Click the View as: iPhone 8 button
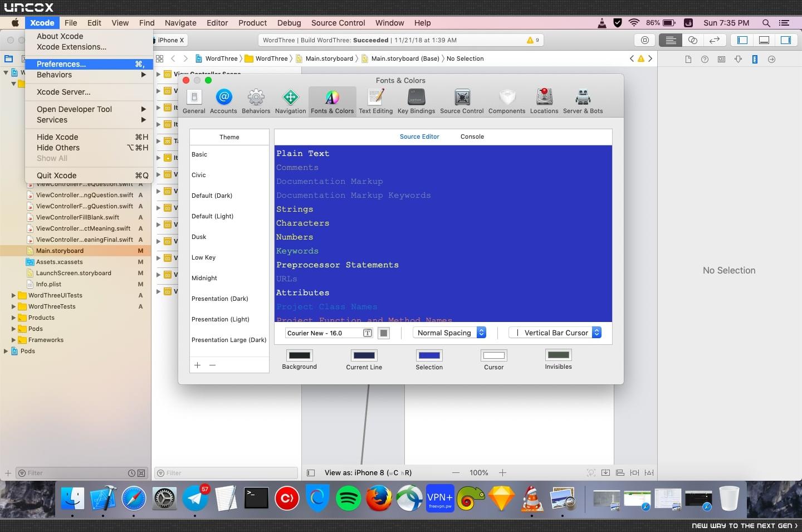The image size is (802, 532). coord(368,472)
